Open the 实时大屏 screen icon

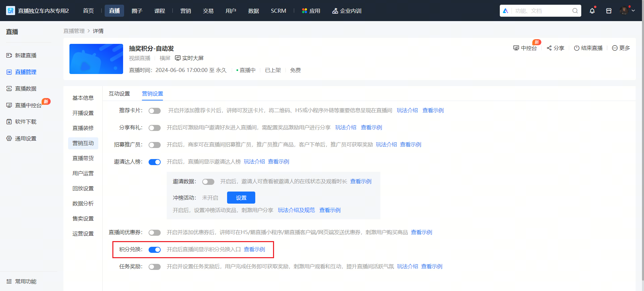coord(178,58)
